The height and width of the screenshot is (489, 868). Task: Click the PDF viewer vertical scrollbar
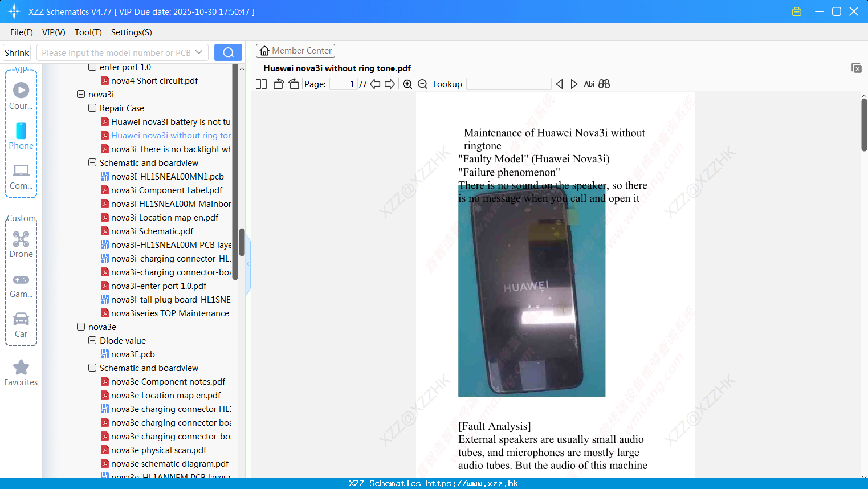[x=864, y=125]
